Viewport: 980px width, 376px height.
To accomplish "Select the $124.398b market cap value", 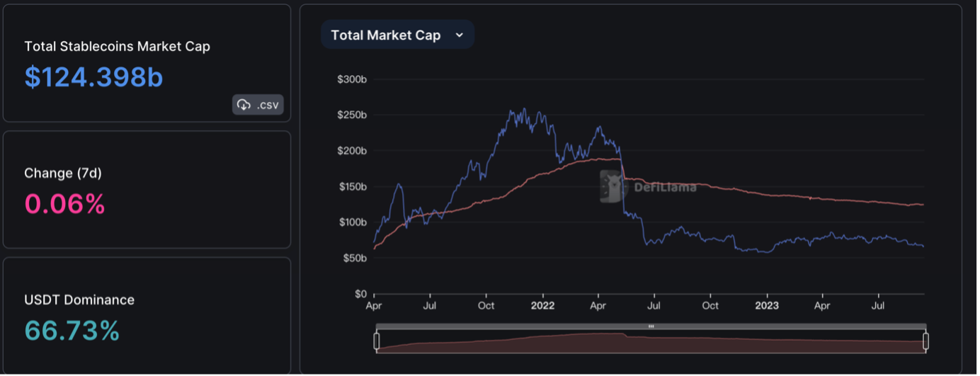I will click(x=93, y=77).
